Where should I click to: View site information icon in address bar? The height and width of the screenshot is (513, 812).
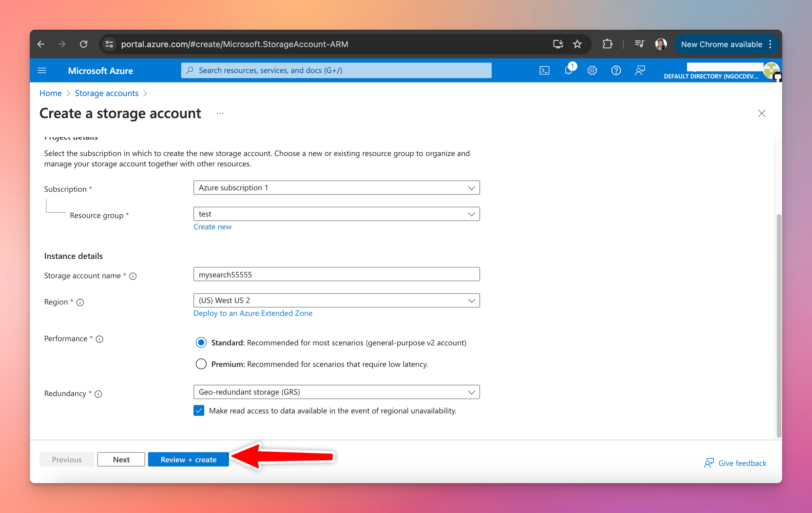tap(109, 44)
